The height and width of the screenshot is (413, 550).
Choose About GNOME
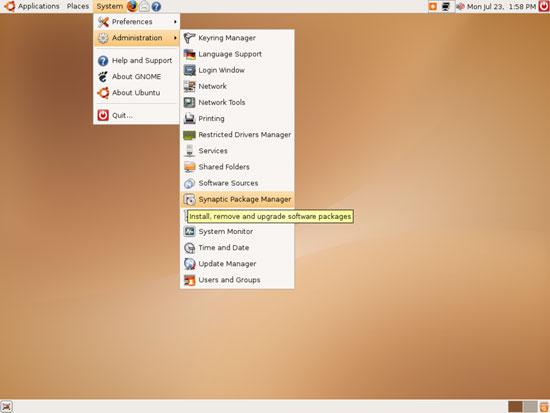tap(137, 76)
